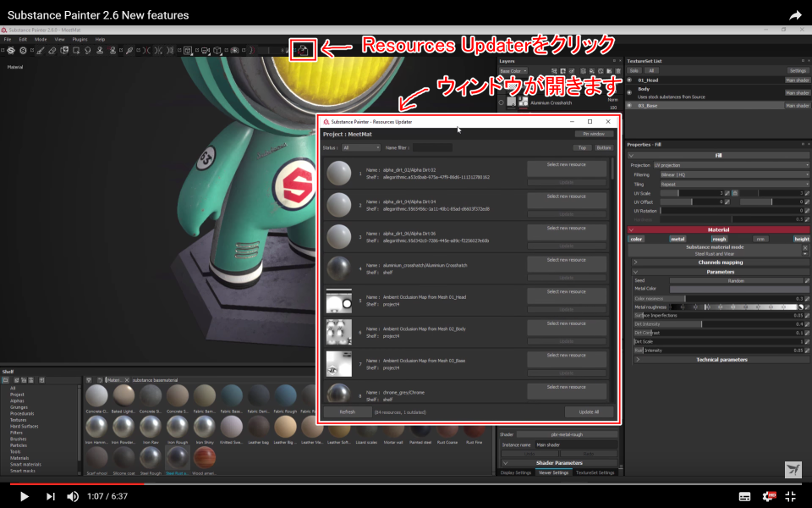812x508 pixels.
Task: Play the video
Action: point(24,496)
